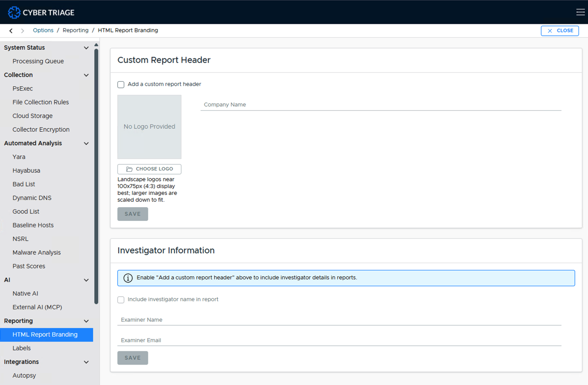Collapse the Reporting section chevron
Viewport: 588px width, 385px height.
pos(86,321)
